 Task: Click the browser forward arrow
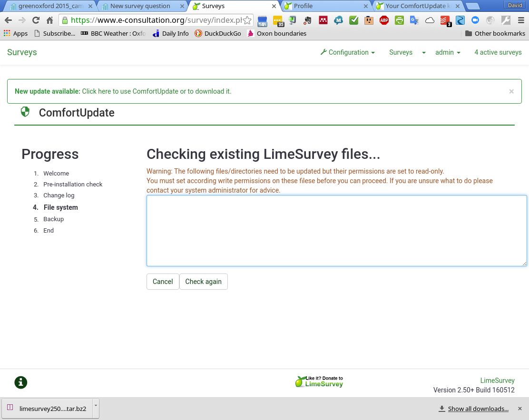(22, 20)
